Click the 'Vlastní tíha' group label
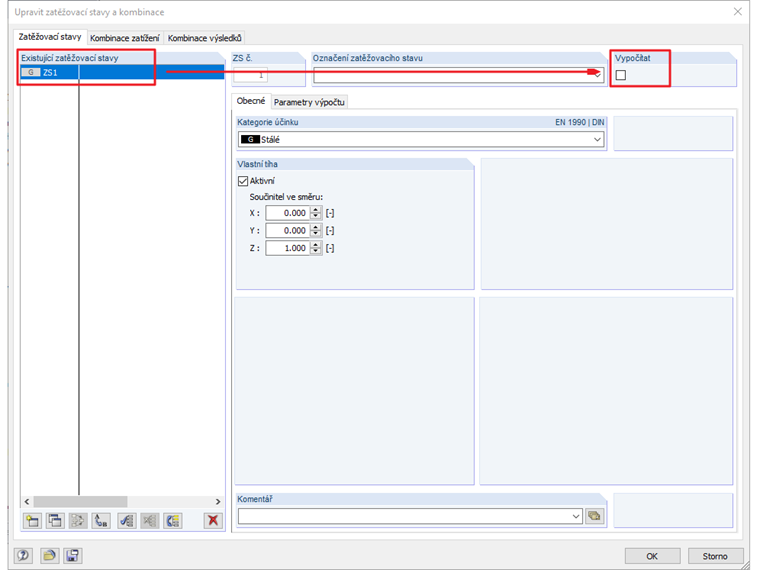Image resolution: width=760 pixels, height=570 pixels. click(x=257, y=164)
